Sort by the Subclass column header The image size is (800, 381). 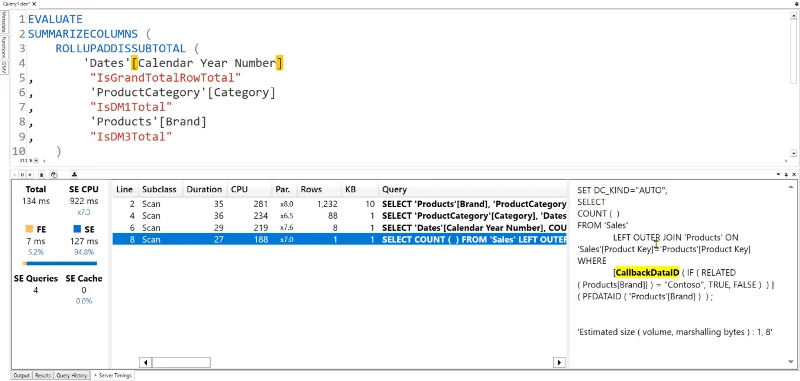pyautogui.click(x=159, y=189)
